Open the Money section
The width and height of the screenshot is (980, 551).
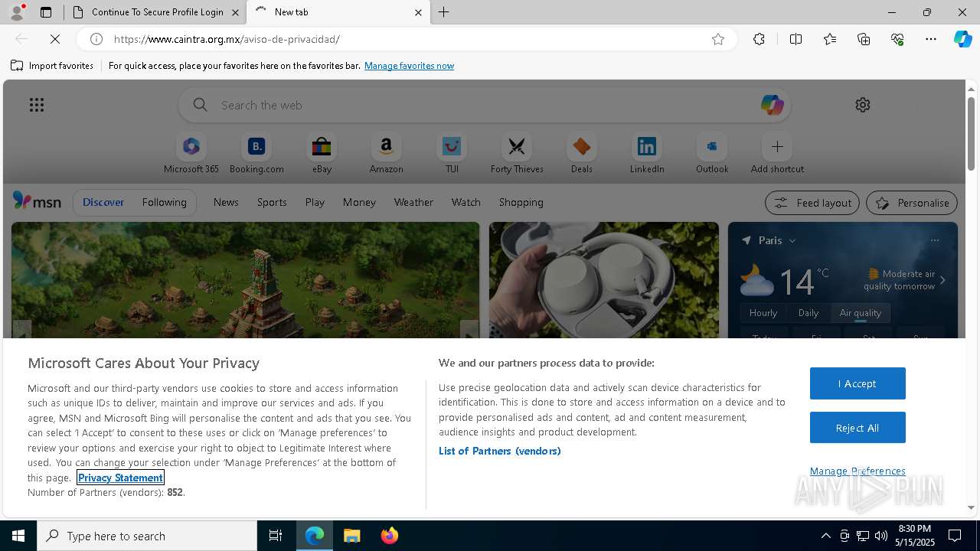tap(359, 202)
